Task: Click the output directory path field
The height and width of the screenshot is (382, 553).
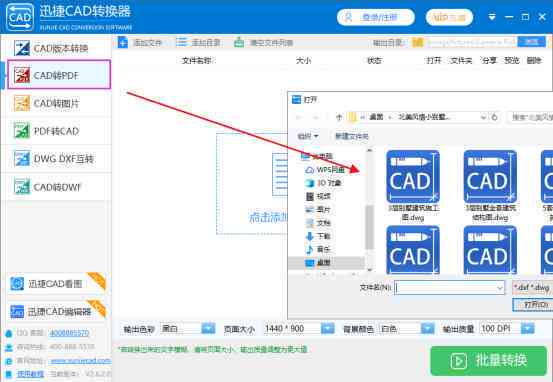Action: click(471, 42)
